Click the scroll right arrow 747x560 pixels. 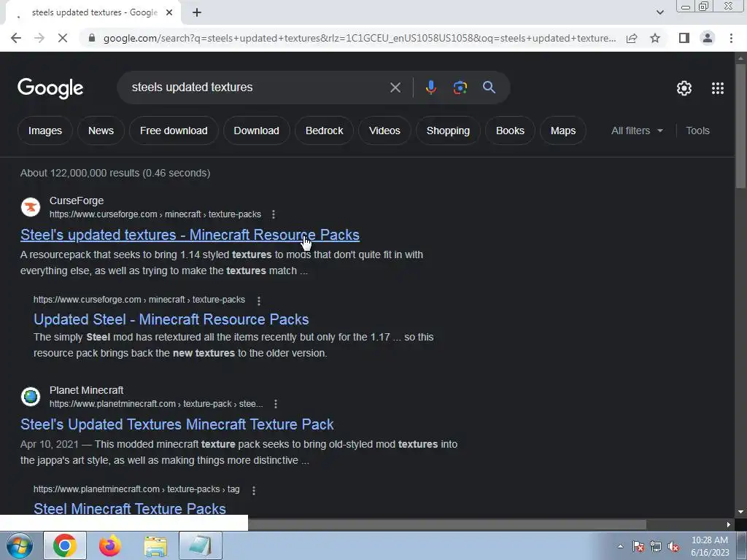click(x=729, y=525)
